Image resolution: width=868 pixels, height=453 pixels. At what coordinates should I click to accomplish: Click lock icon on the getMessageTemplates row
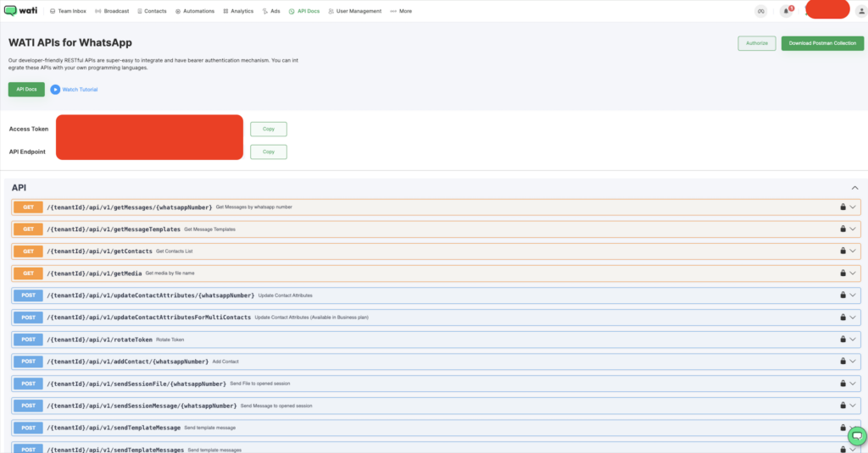click(843, 229)
